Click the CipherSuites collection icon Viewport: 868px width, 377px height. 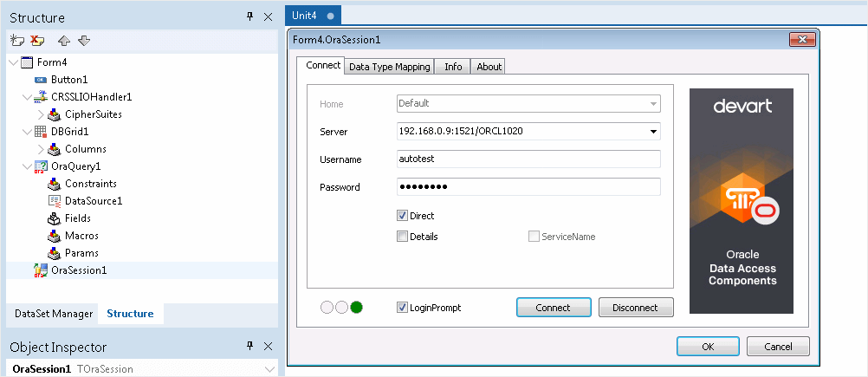coord(55,114)
